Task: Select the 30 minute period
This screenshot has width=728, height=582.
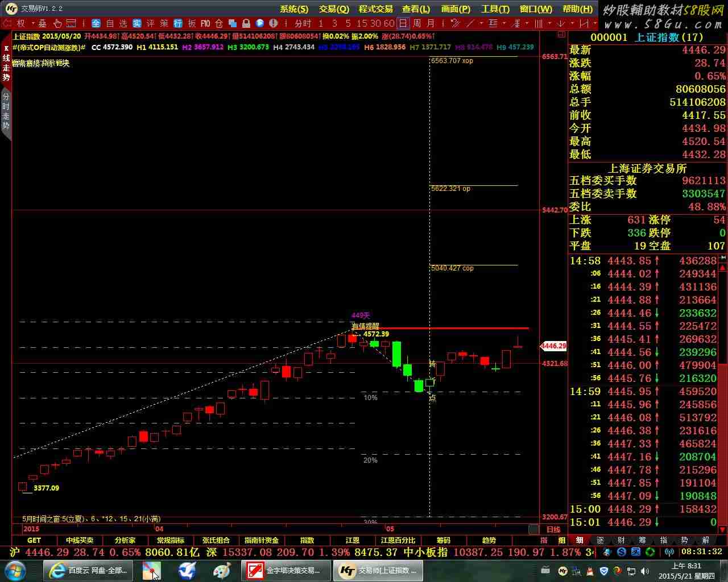Action: click(x=376, y=23)
